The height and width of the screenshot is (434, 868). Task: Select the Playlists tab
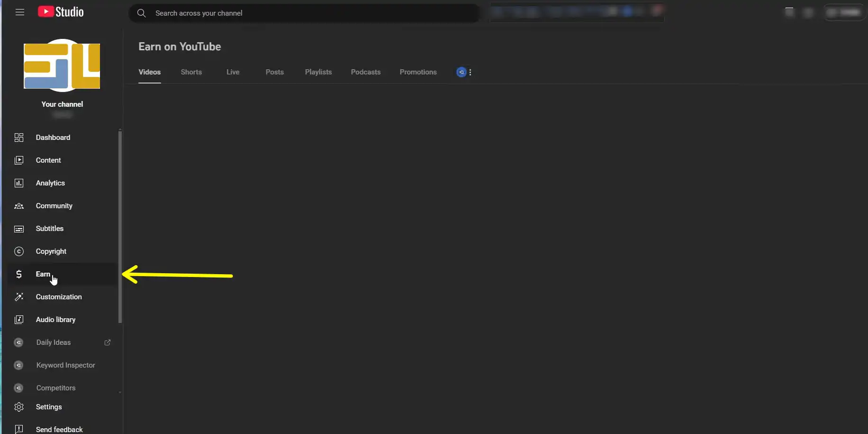coord(318,72)
